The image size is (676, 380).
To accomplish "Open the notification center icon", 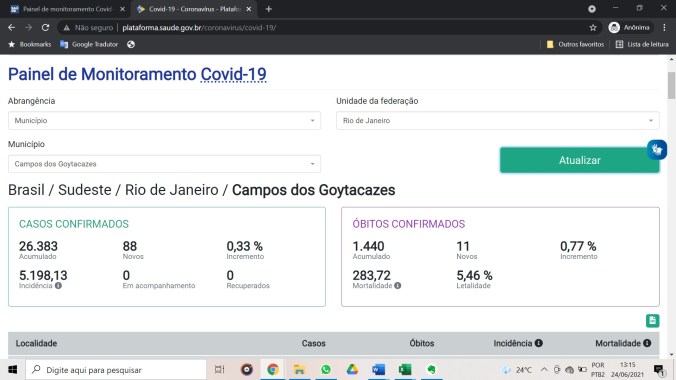I will click(x=659, y=370).
